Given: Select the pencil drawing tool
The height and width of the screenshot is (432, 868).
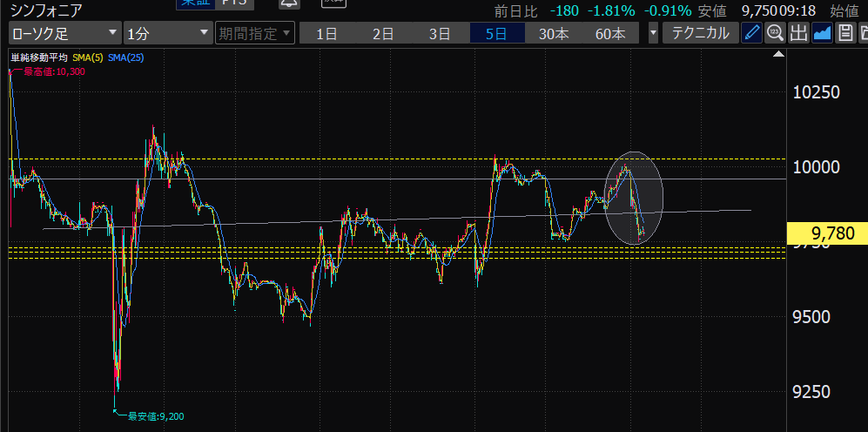Looking at the screenshot, I should [751, 34].
